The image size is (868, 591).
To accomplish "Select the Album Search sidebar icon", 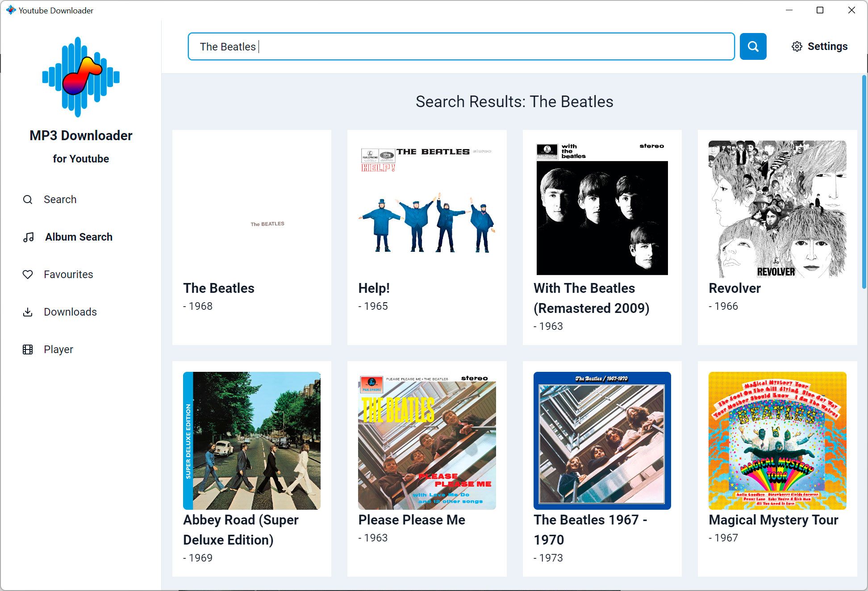I will (28, 237).
